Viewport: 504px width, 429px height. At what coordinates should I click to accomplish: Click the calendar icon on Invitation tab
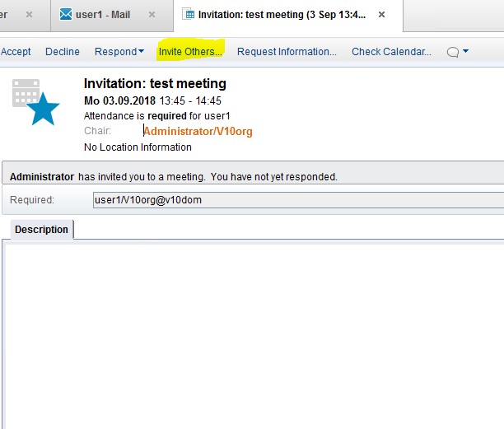189,15
